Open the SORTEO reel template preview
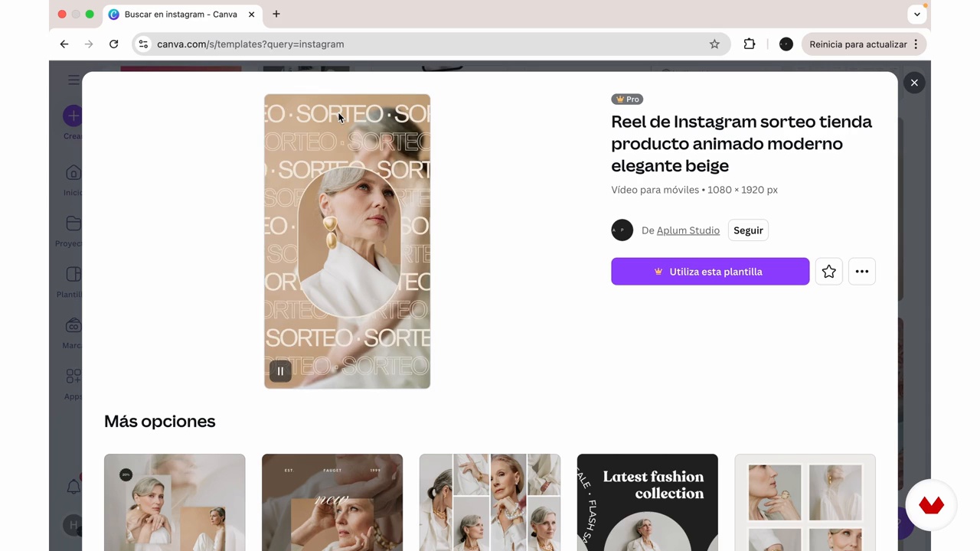980x551 pixels. [347, 241]
